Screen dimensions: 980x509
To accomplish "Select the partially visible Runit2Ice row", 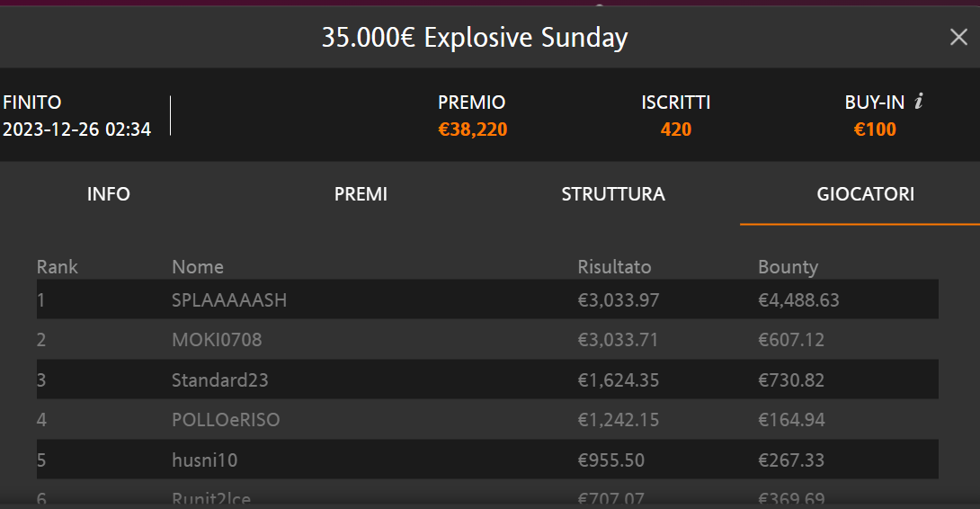I will pyautogui.click(x=487, y=494).
